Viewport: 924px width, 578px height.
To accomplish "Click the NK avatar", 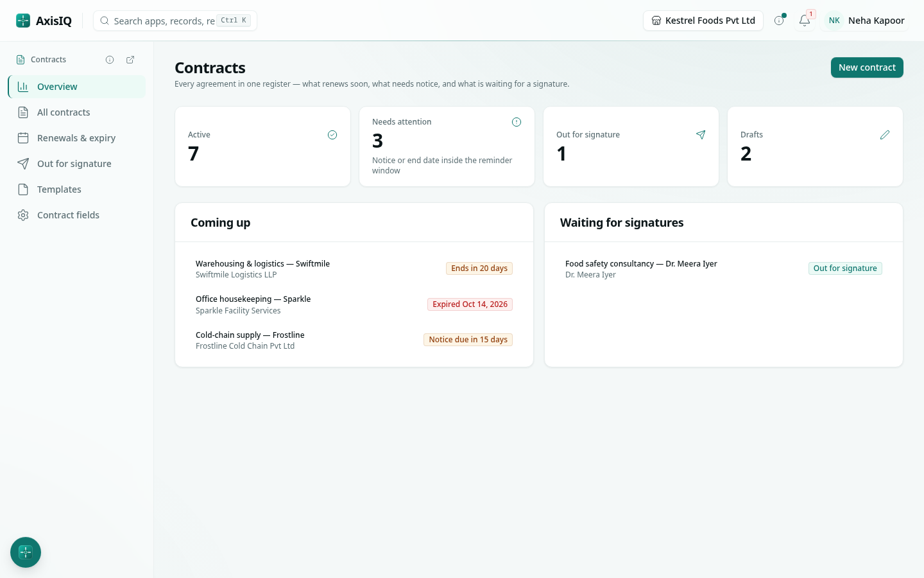I will (834, 21).
